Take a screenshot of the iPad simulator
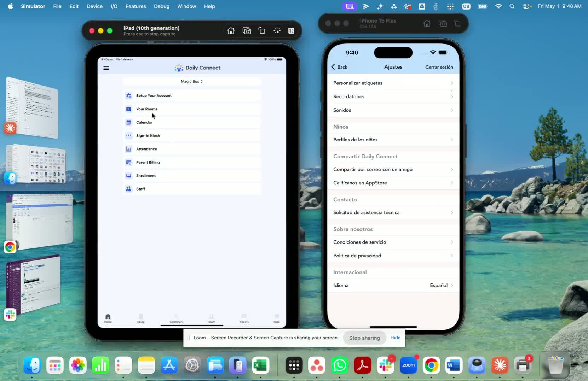This screenshot has width=588, height=381. 247,31
